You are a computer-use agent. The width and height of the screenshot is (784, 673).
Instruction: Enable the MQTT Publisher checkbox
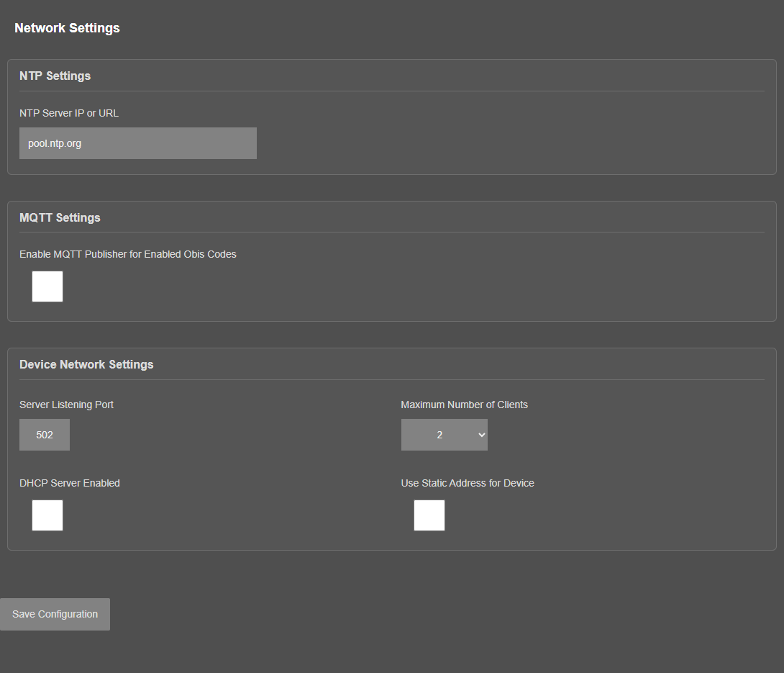click(47, 286)
